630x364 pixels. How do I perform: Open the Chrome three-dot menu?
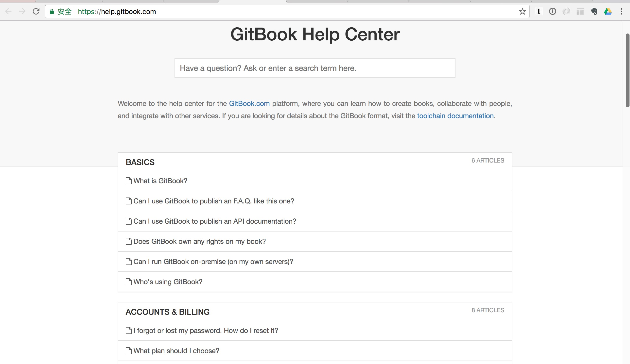pyautogui.click(x=622, y=12)
